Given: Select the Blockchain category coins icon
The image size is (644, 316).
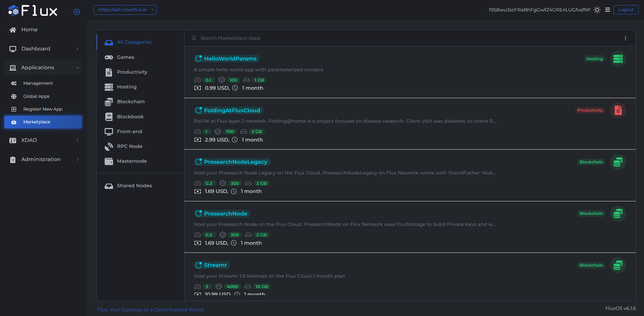Looking at the screenshot, I should (109, 102).
